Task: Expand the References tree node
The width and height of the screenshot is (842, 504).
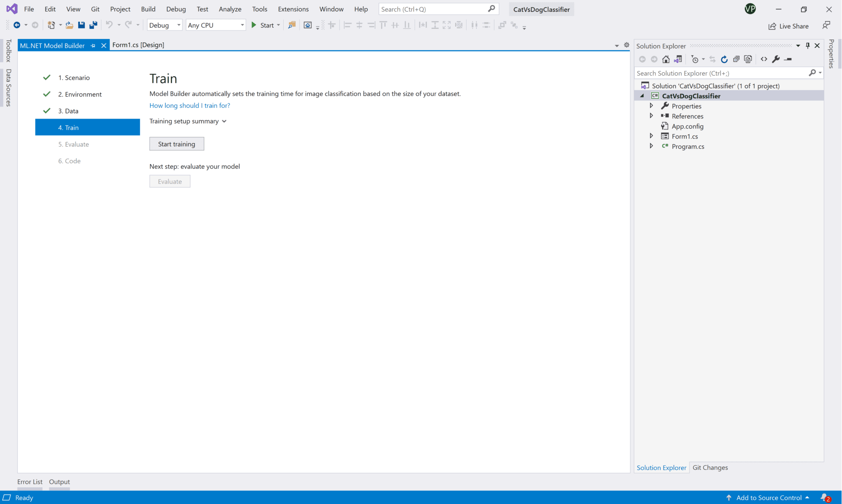Action: click(651, 116)
